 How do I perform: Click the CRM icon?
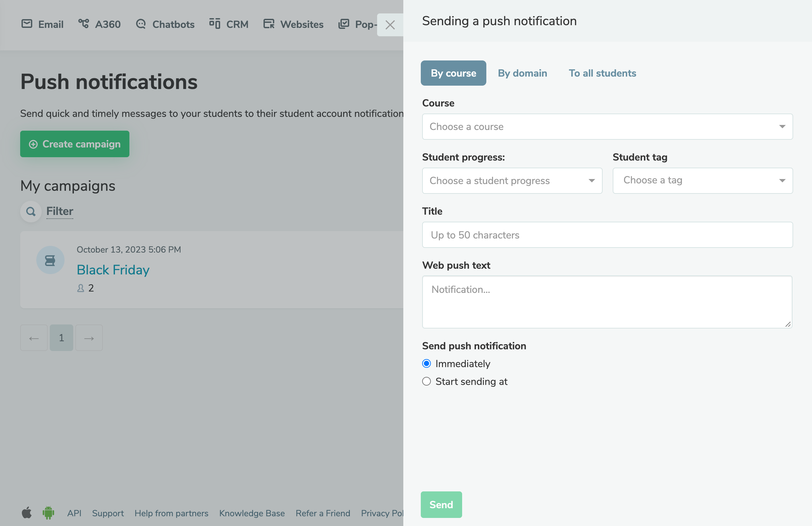coord(214,24)
